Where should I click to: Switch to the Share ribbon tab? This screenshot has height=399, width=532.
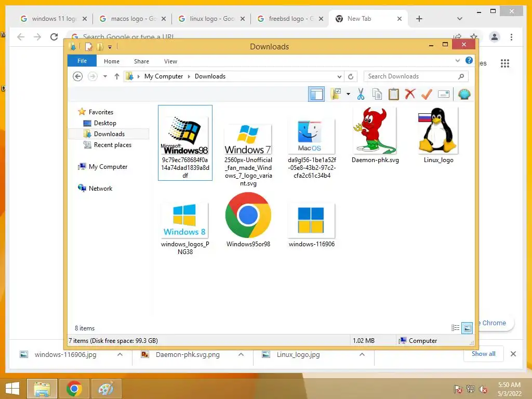point(141,61)
